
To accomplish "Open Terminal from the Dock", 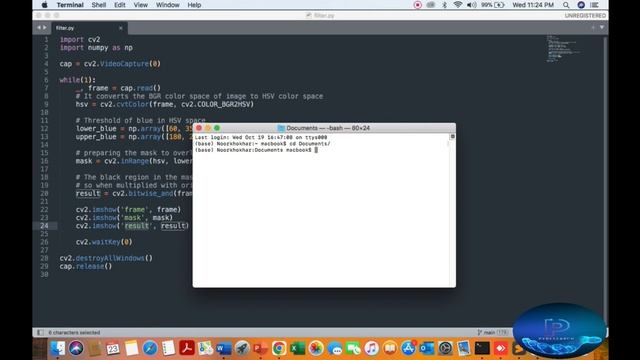I will pos(482,348).
